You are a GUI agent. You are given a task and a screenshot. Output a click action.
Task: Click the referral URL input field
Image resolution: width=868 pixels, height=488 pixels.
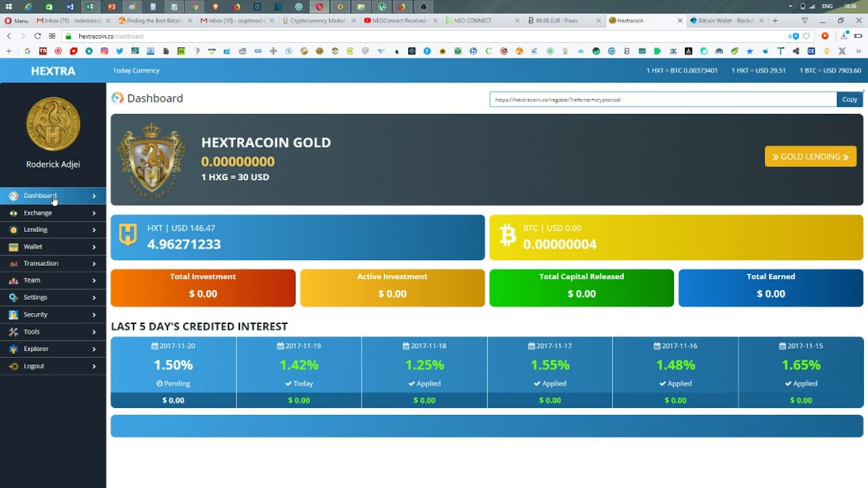663,100
